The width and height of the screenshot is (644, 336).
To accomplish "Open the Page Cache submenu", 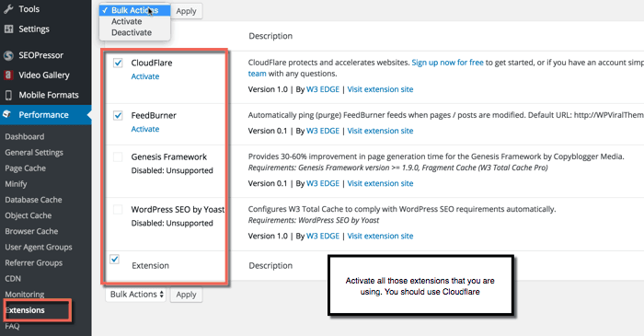I will pos(26,168).
